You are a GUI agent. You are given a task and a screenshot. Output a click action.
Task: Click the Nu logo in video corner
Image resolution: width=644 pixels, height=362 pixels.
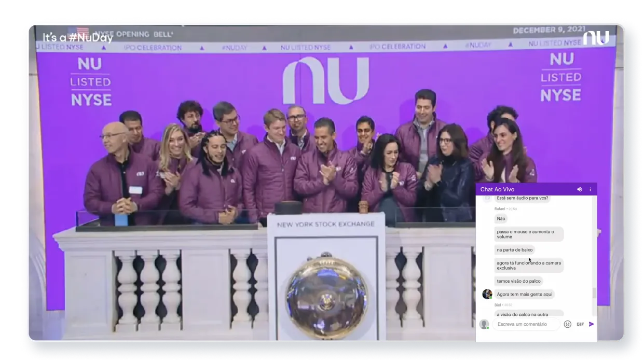click(596, 38)
